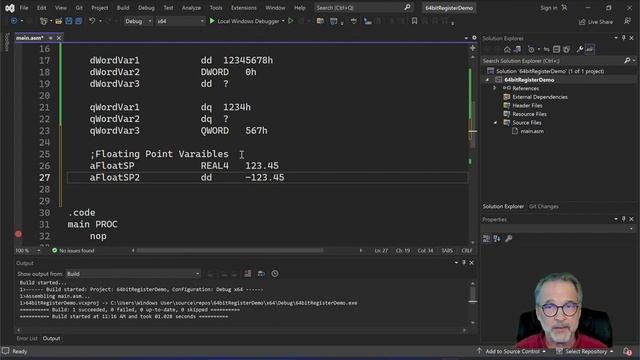Toggle auto-hide pin on the Output panel
Screen dimensions: 640x360
click(x=464, y=262)
